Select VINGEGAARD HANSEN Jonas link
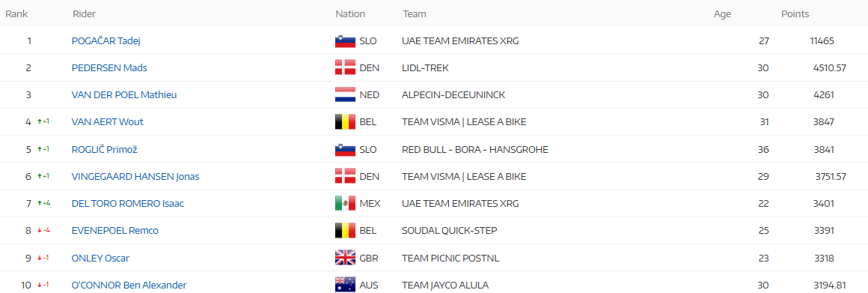 (x=135, y=177)
